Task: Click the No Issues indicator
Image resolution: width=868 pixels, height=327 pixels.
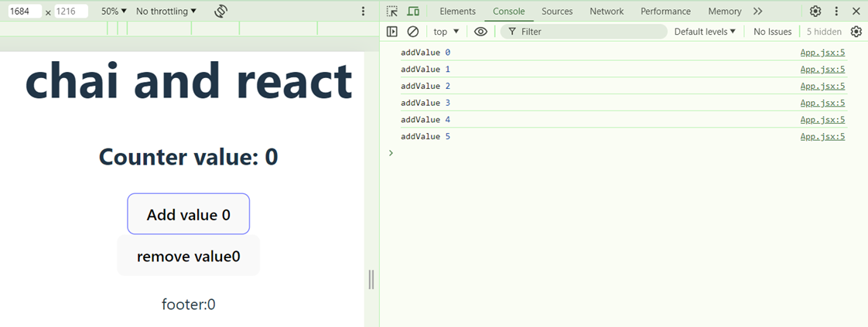Action: coord(772,32)
